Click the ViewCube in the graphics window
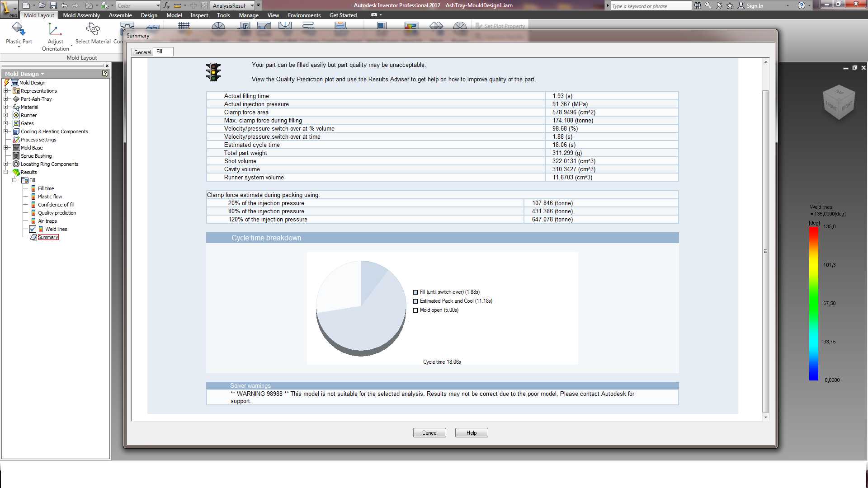 (x=839, y=102)
